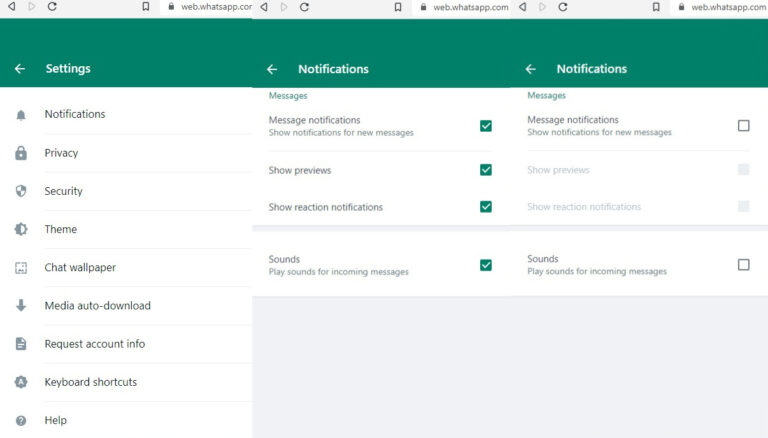Reload page in the left browser window
Viewport: 768px width, 438px height.
tap(52, 7)
